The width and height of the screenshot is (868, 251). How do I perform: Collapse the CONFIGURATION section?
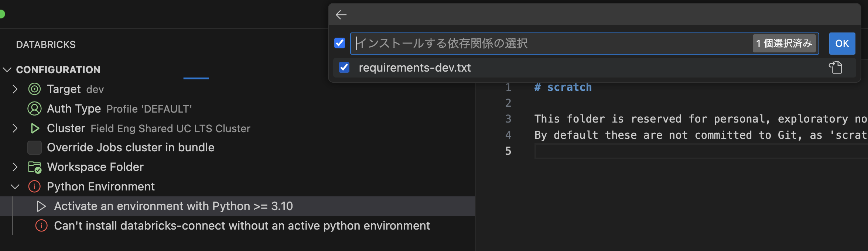click(x=7, y=69)
